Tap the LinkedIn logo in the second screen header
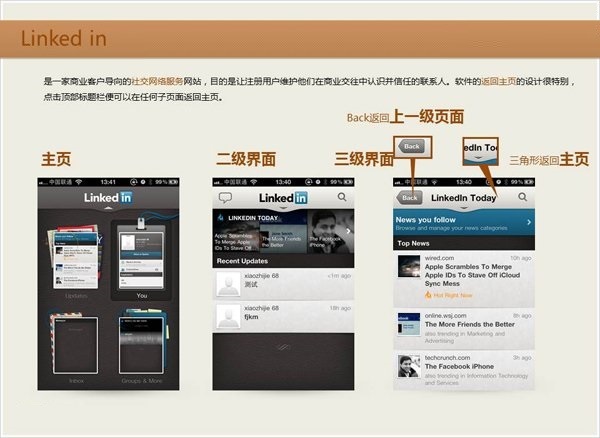 click(x=283, y=198)
